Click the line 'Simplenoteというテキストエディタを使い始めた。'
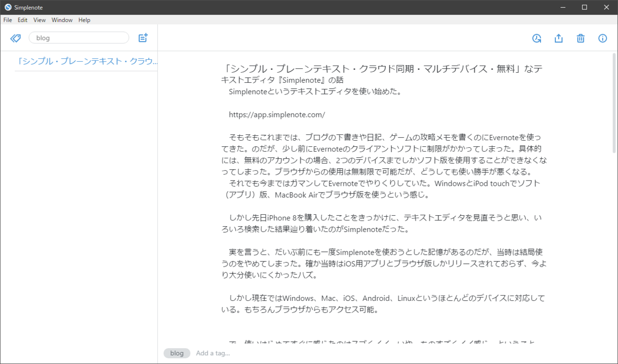The width and height of the screenshot is (618, 364). [x=316, y=92]
